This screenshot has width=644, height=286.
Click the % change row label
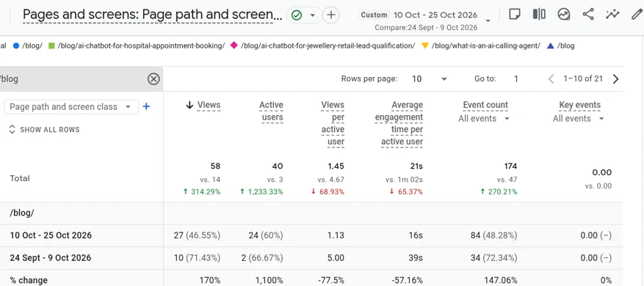click(29, 281)
